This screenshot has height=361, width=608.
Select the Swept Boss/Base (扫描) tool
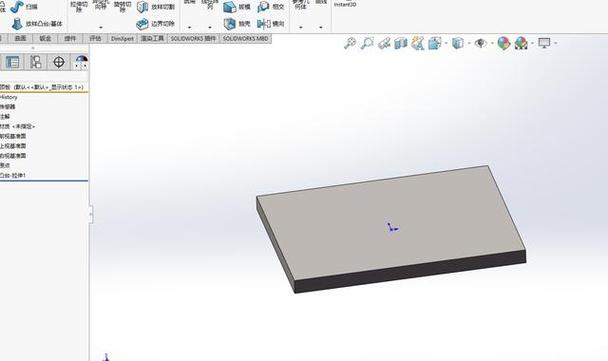pos(24,7)
